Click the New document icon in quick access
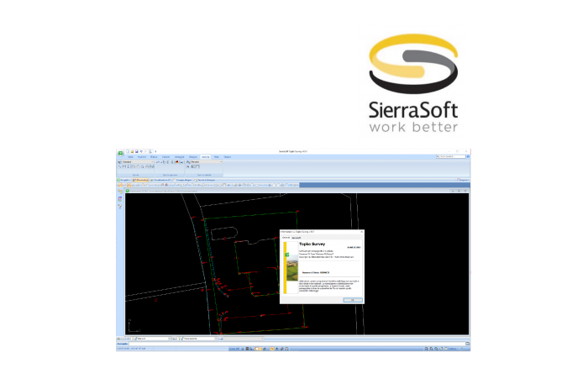 click(x=128, y=151)
